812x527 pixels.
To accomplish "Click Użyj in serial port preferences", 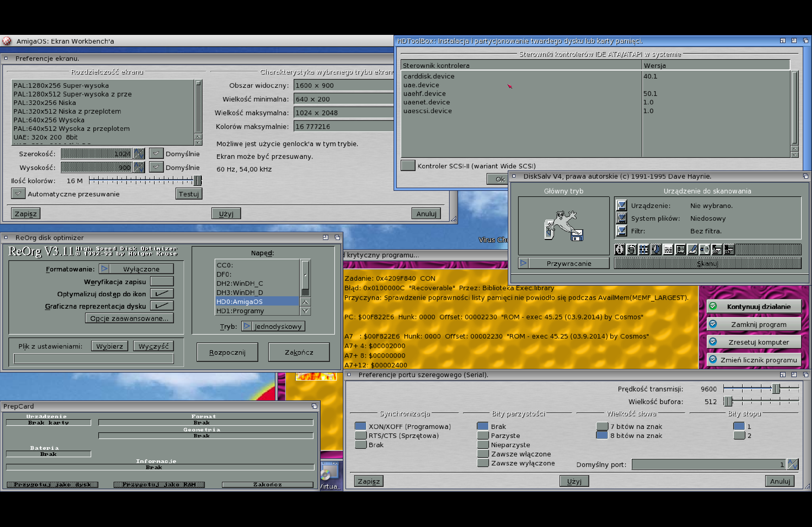I will pos(574,481).
